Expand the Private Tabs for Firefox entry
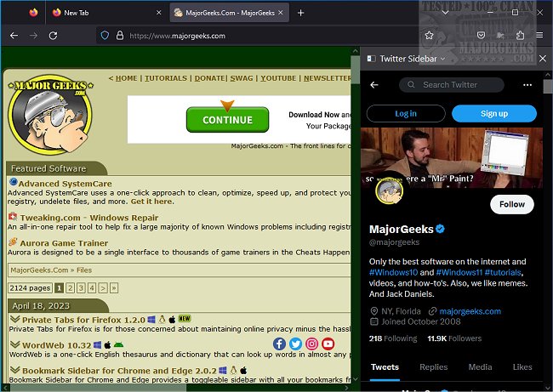 (14, 320)
